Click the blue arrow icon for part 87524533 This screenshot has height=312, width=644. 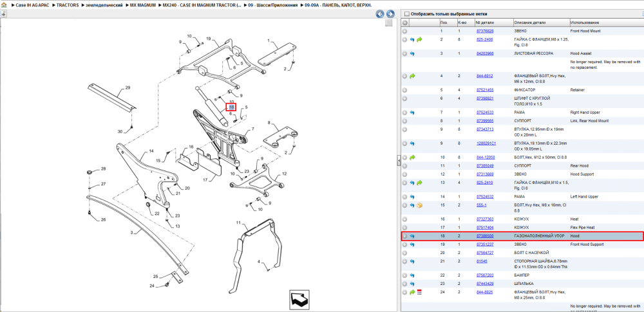point(412,112)
